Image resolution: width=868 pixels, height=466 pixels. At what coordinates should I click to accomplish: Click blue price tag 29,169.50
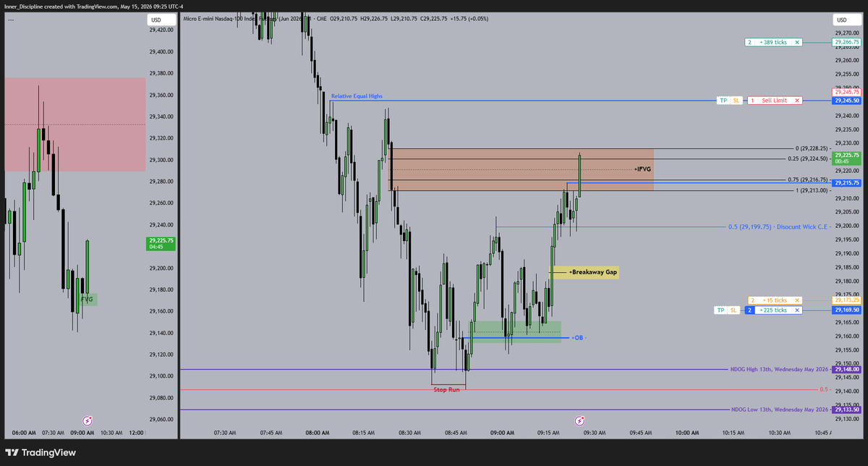pos(846,310)
